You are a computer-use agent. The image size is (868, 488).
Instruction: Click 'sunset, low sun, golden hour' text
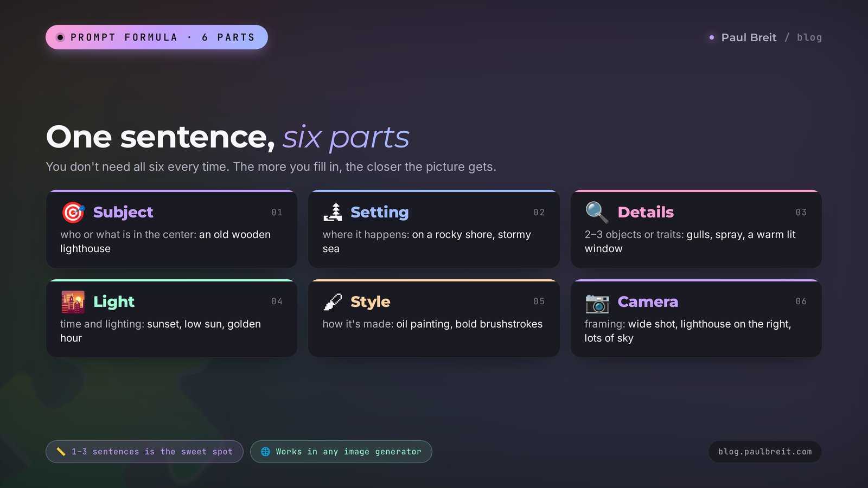[161, 331]
